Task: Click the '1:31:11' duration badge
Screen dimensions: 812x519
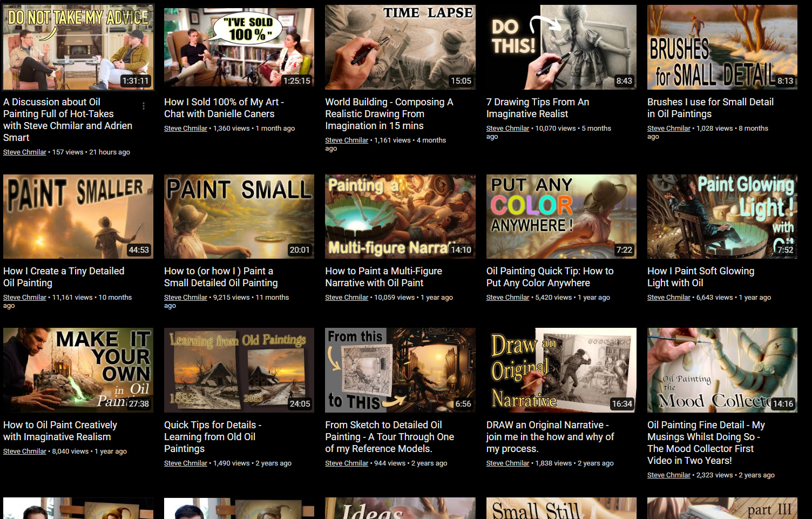Action: coord(136,81)
